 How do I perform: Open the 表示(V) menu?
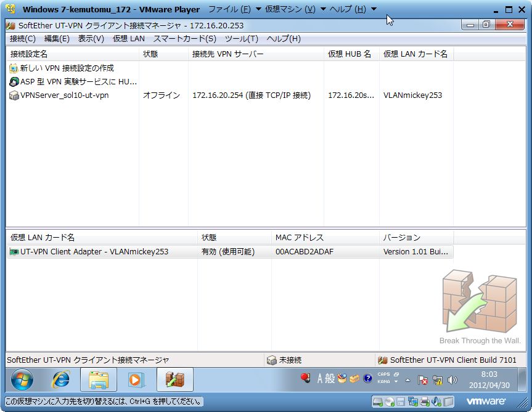tap(91, 39)
